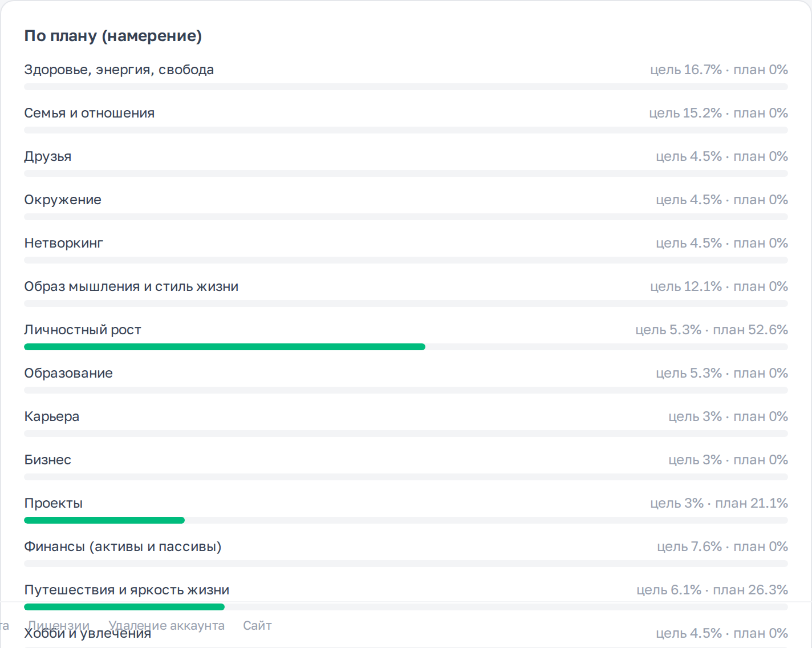
Task: Select Финансы (активы и пассивы) label
Action: [123, 546]
